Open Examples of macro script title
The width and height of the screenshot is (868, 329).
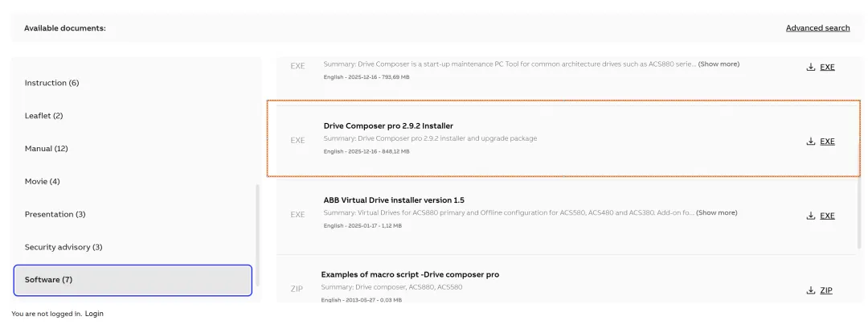click(x=410, y=274)
